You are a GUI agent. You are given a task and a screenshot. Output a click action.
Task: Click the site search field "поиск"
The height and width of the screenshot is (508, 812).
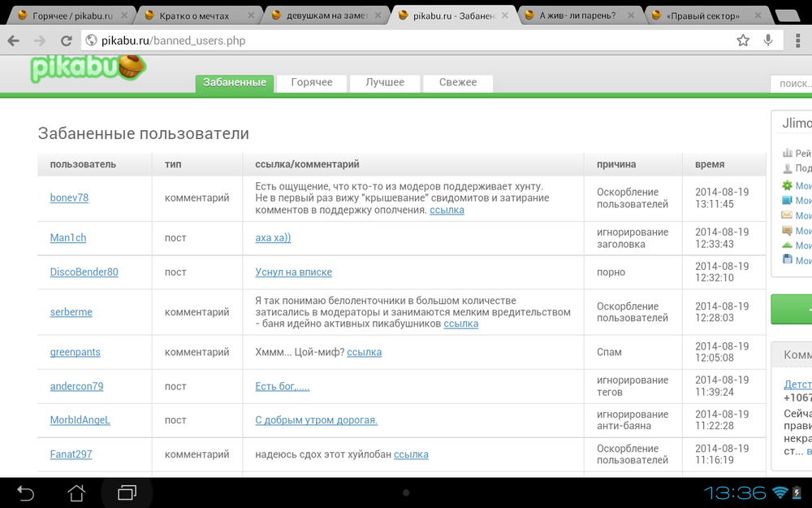point(793,84)
